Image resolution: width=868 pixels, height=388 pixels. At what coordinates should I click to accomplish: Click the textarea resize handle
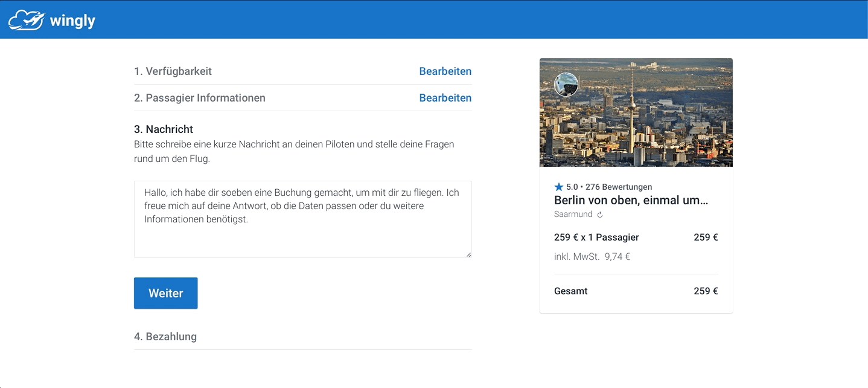click(x=468, y=254)
